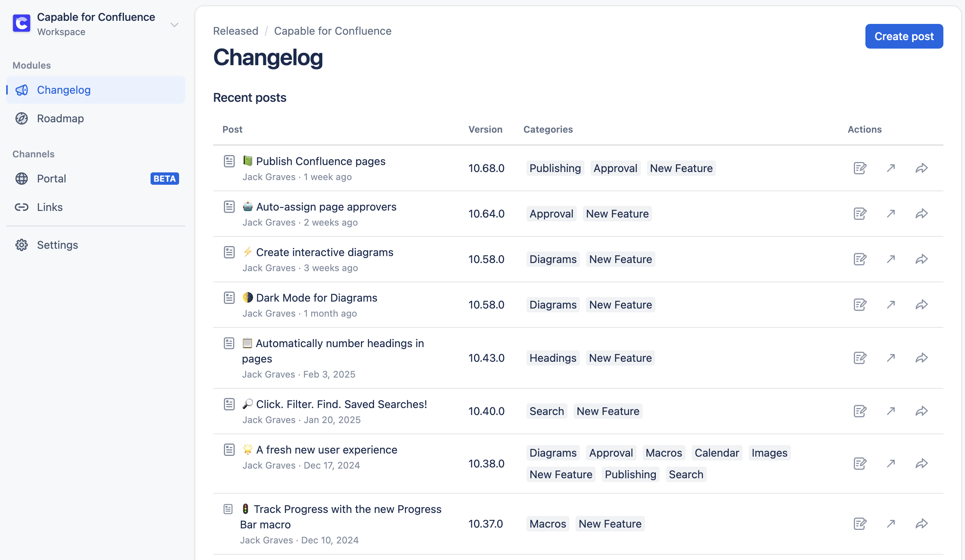The height and width of the screenshot is (560, 965).
Task: Share the Create interactive diagrams post
Action: click(922, 259)
